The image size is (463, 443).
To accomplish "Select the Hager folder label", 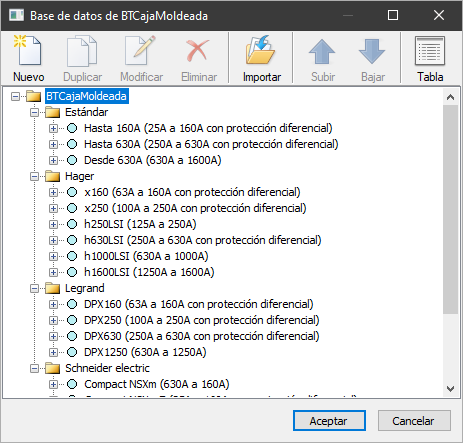I will [80, 176].
